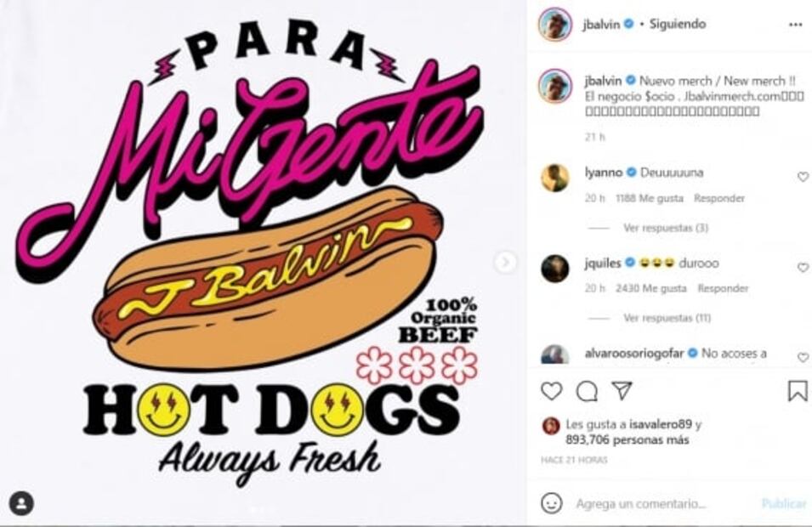812x527 pixels.
Task: Expand jquiles's replies Ver respuestas (11)
Action: point(667,317)
